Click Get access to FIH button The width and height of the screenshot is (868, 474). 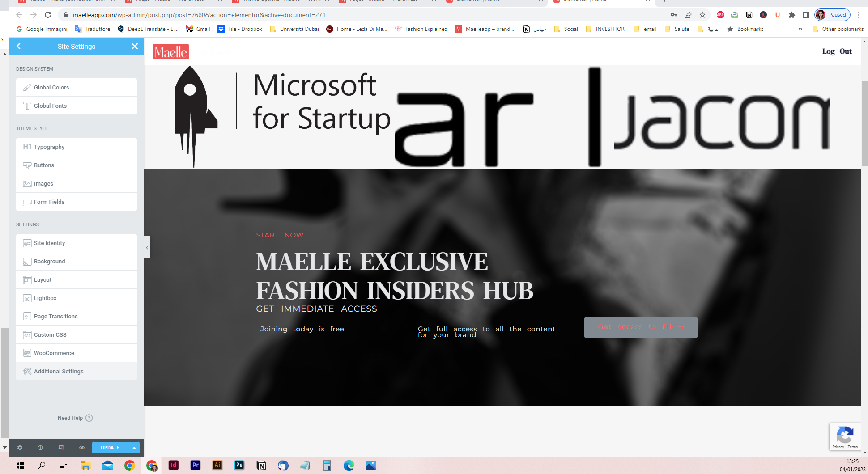pyautogui.click(x=641, y=327)
